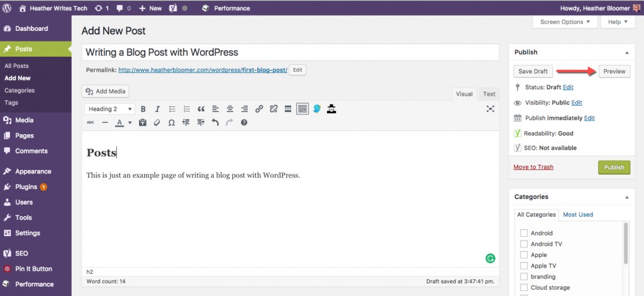Click the undo arrow icon
This screenshot has width=644, height=296.
click(215, 123)
